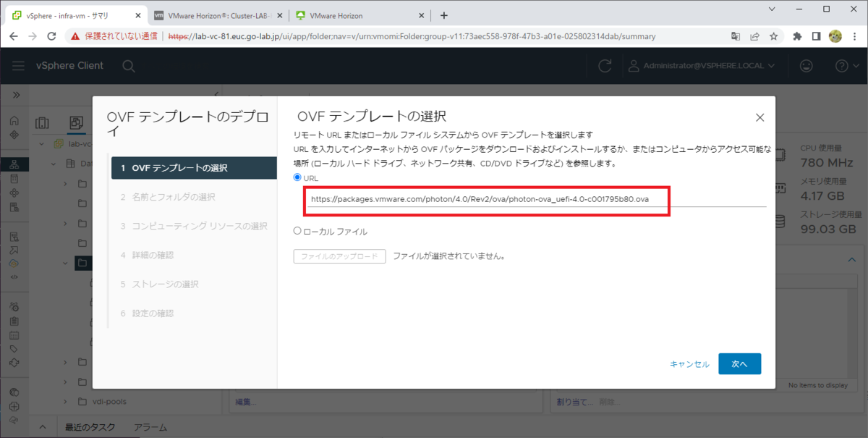868x438 pixels.
Task: Click the vSphere search magnifier icon
Action: click(x=128, y=66)
